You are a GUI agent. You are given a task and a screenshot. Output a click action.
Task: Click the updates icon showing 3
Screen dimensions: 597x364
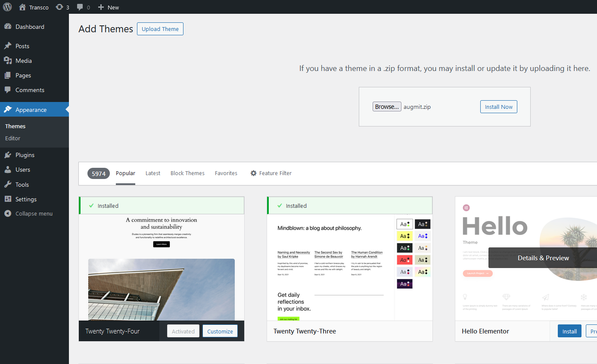(x=59, y=7)
